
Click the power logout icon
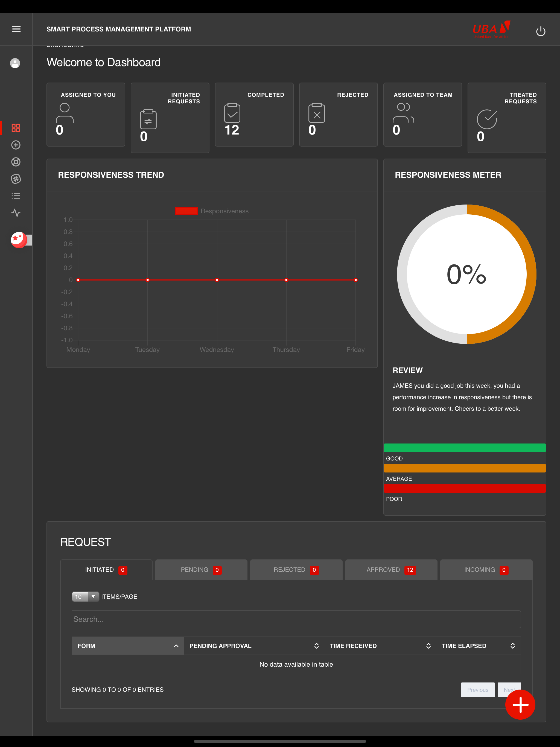[x=540, y=31]
